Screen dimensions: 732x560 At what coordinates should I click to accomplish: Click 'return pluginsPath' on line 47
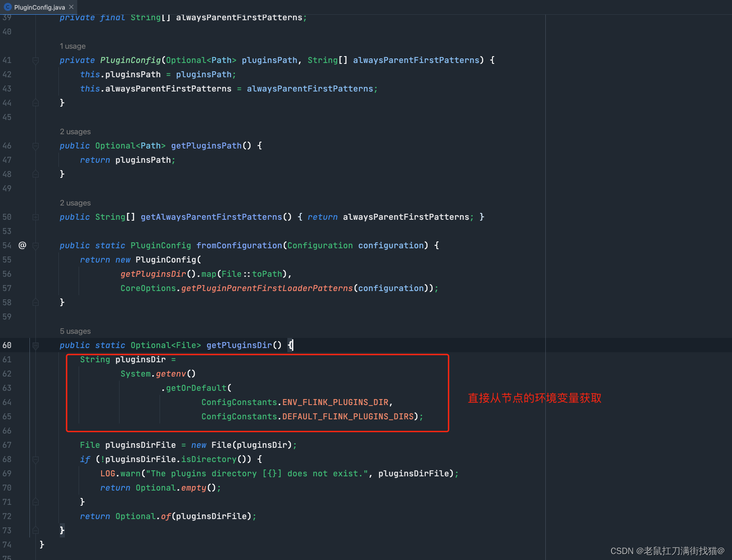(126, 160)
